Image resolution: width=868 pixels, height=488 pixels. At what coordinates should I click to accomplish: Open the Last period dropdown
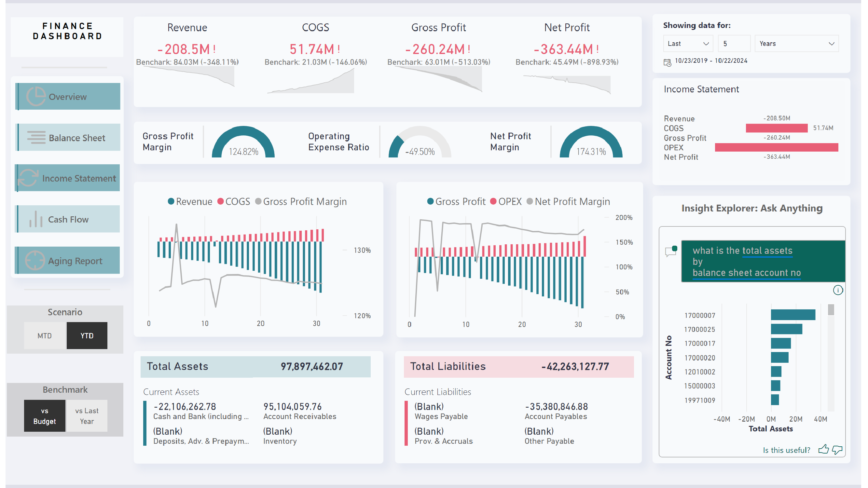pos(687,43)
